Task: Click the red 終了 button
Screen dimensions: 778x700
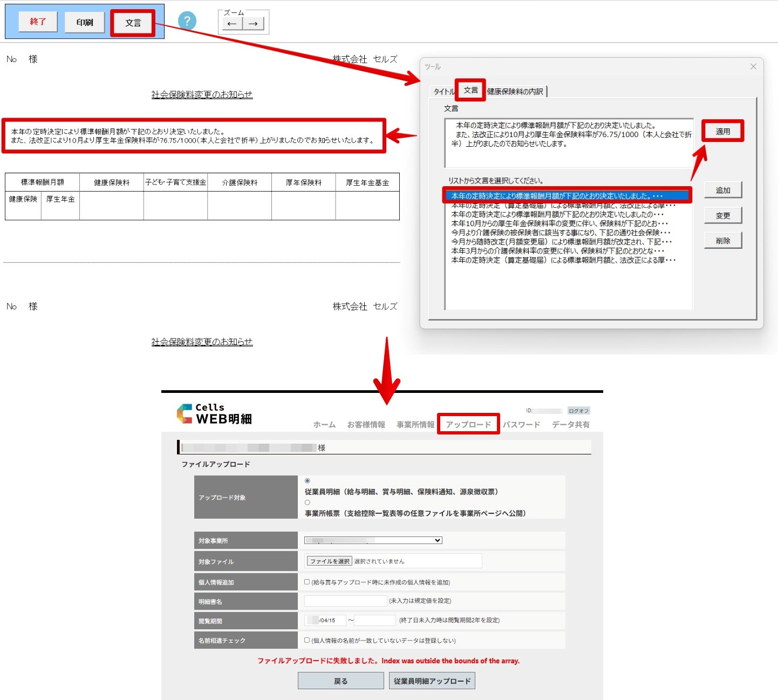Action: coord(38,22)
